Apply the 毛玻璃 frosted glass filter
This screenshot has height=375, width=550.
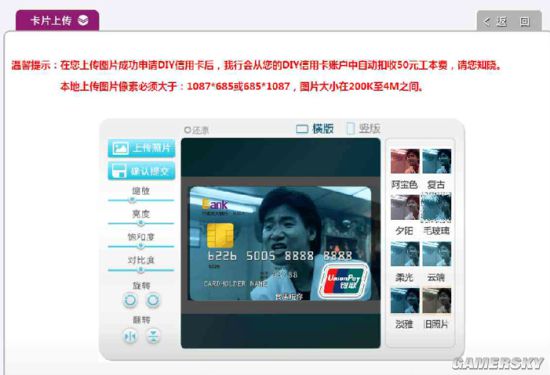[x=436, y=207]
